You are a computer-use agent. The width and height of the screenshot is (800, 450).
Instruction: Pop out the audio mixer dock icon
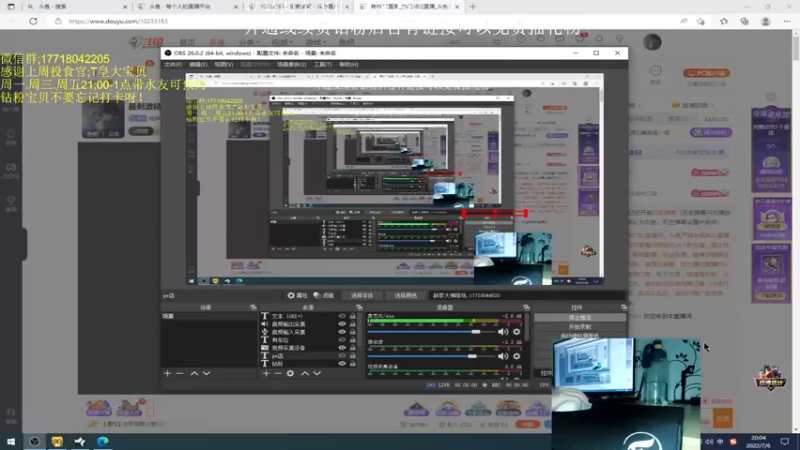click(526, 308)
